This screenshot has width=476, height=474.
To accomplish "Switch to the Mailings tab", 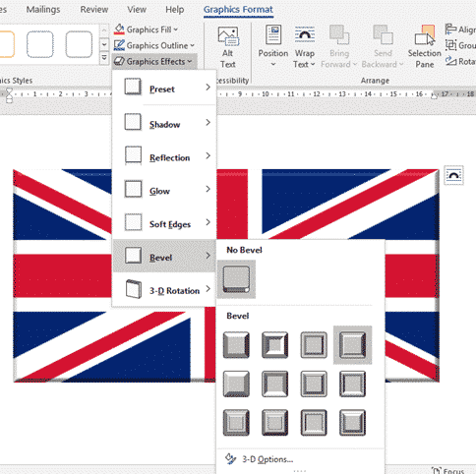I will click(43, 10).
